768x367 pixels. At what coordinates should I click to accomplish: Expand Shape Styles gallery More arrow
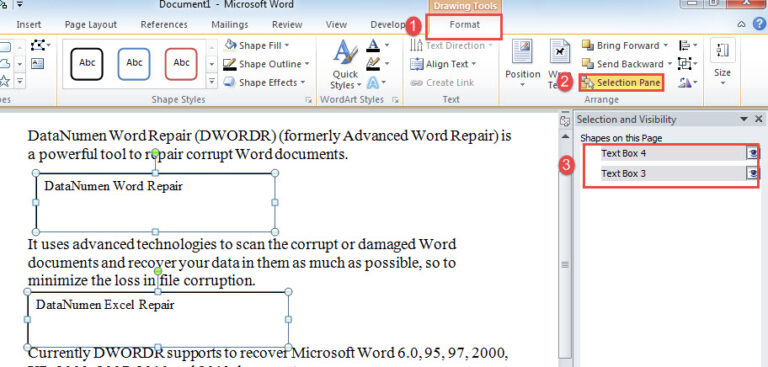pos(212,81)
